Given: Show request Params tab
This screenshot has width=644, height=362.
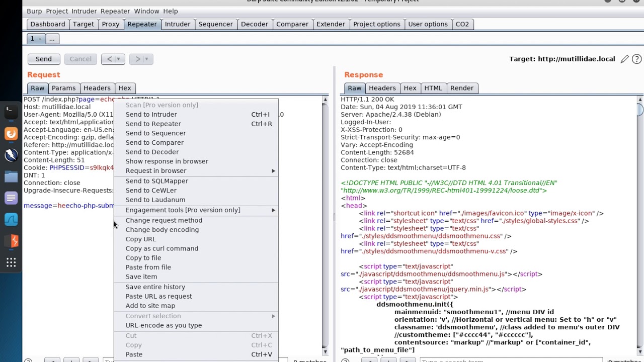Looking at the screenshot, I should [63, 88].
